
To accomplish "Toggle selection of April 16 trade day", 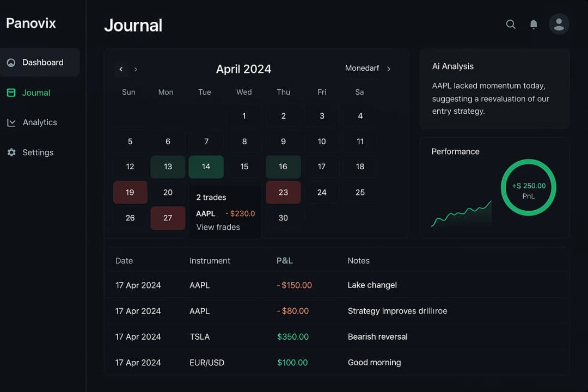I will [x=283, y=167].
